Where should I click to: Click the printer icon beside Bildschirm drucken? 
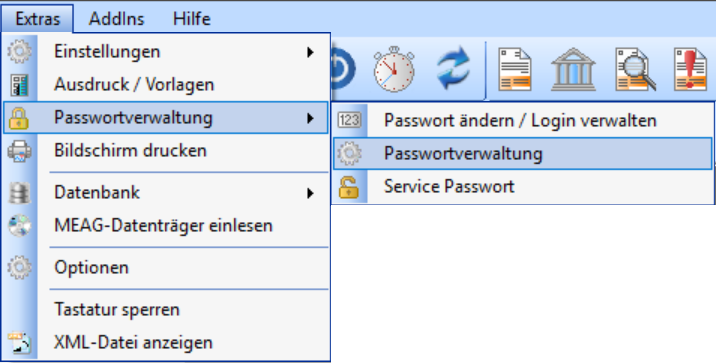(x=19, y=151)
